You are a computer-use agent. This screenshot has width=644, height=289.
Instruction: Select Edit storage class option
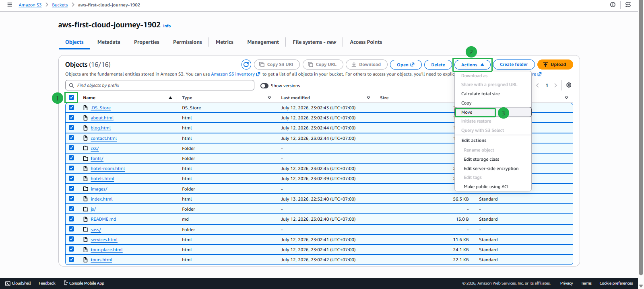493,159
